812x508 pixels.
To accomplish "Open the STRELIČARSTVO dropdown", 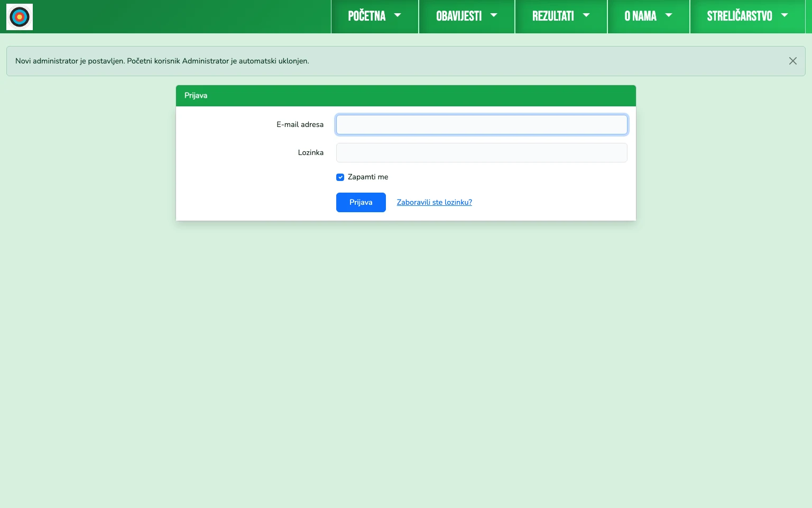I will pyautogui.click(x=747, y=16).
